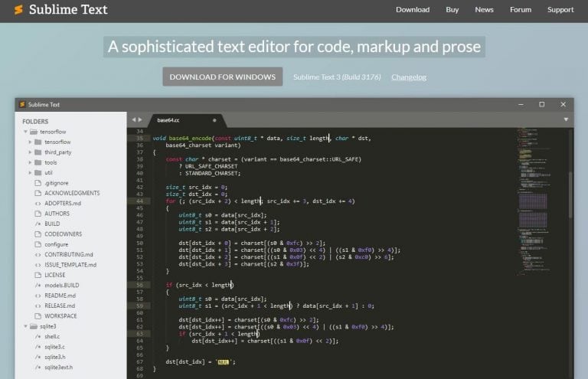Go to the previous tab with left arrow
The image size is (588, 379).
pyautogui.click(x=133, y=119)
